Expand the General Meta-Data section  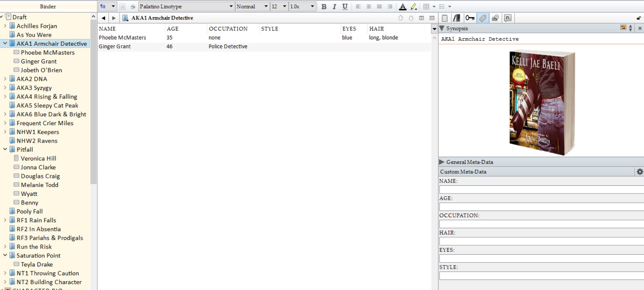(x=442, y=162)
